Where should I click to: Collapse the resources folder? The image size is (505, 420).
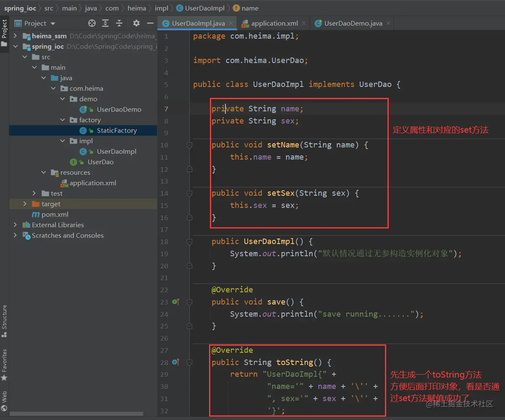click(44, 173)
